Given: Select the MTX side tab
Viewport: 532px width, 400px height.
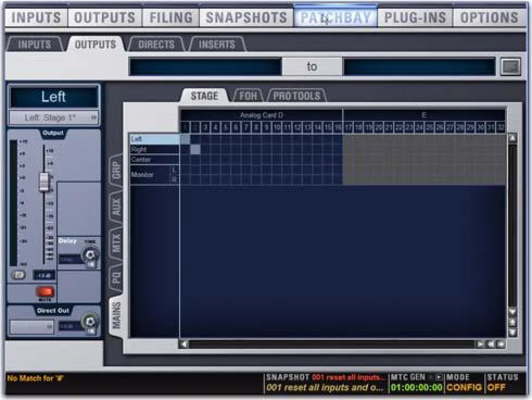Looking at the screenshot, I should coord(116,243).
